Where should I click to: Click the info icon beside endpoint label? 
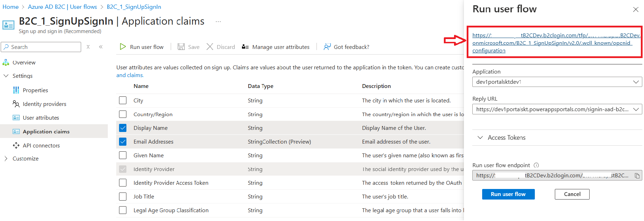[x=536, y=165]
